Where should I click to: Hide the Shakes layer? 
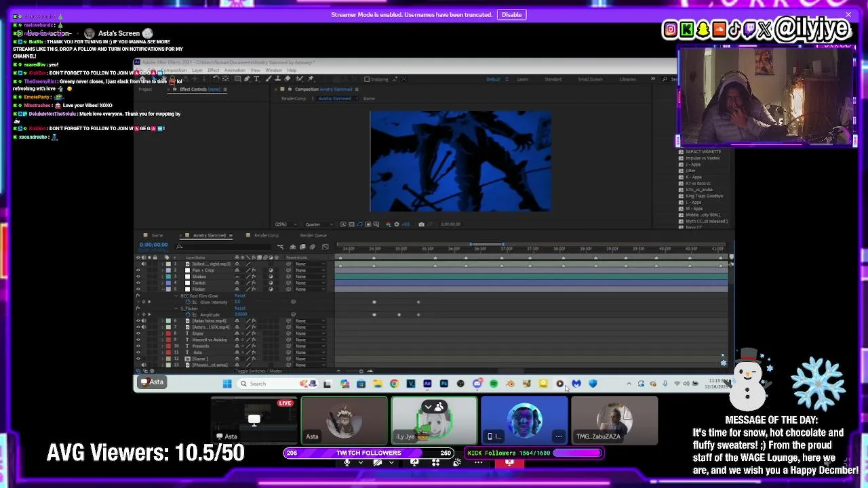click(x=138, y=277)
